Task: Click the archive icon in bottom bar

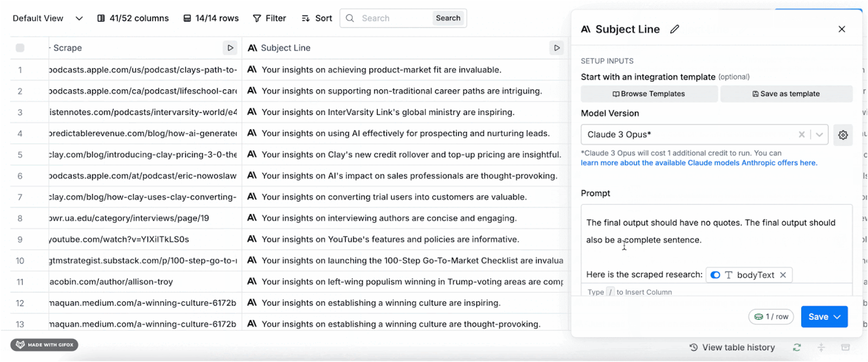Action: 845,347
